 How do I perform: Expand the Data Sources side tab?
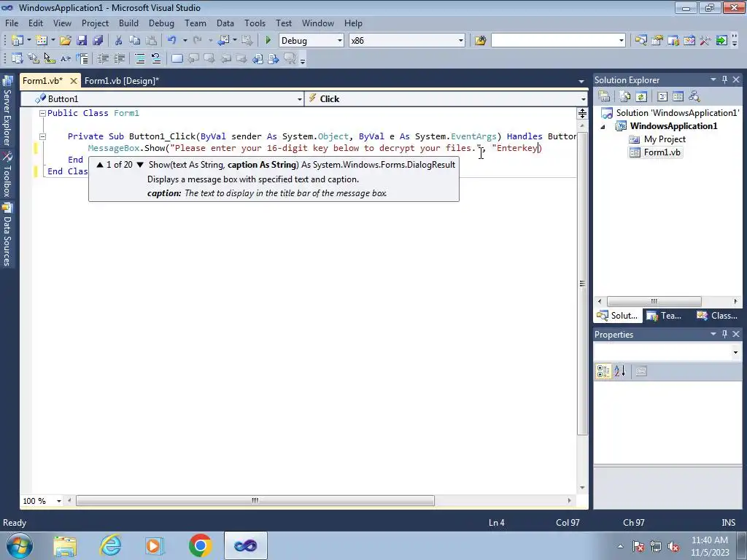pos(7,236)
